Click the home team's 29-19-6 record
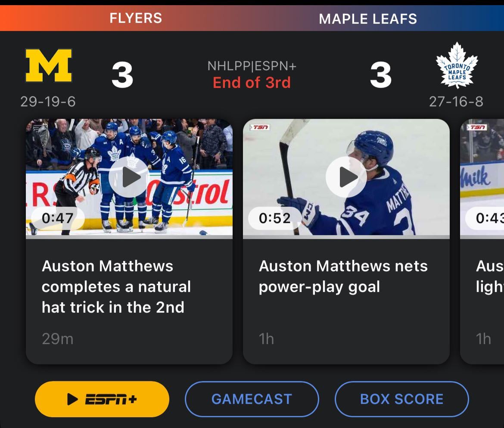Screen dimensions: 504x428 tap(48, 102)
